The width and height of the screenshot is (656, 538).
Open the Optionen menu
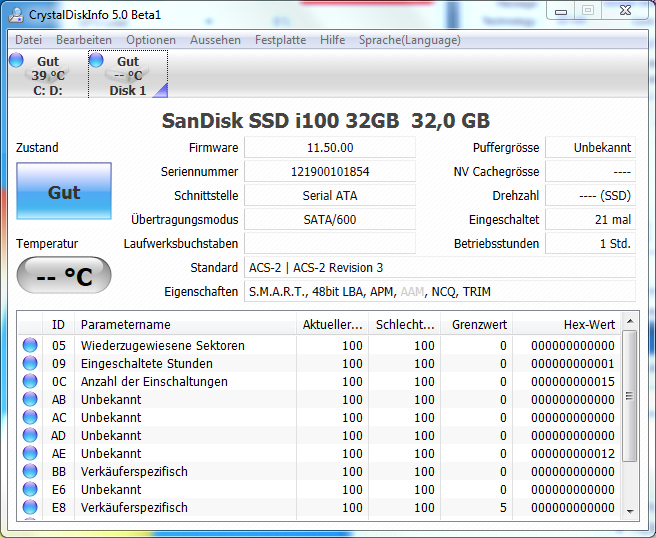(x=151, y=40)
